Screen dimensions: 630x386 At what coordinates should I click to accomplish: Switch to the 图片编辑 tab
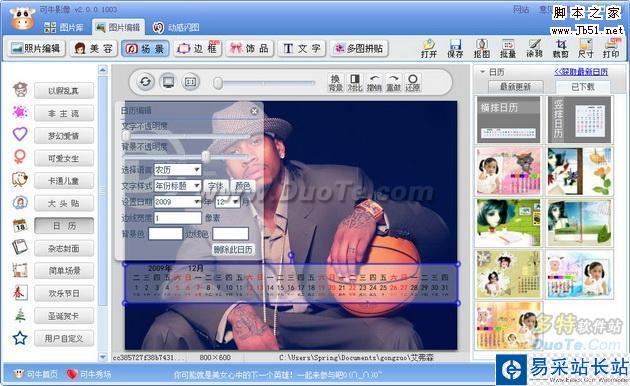118,27
